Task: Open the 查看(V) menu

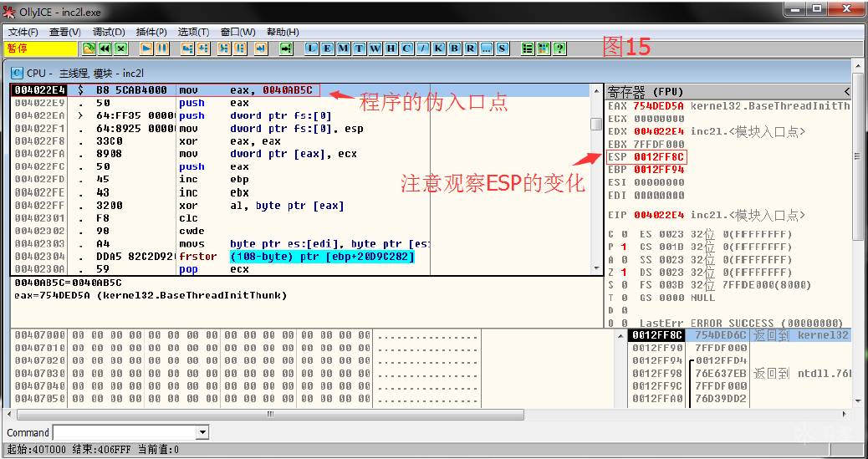Action: [x=64, y=32]
